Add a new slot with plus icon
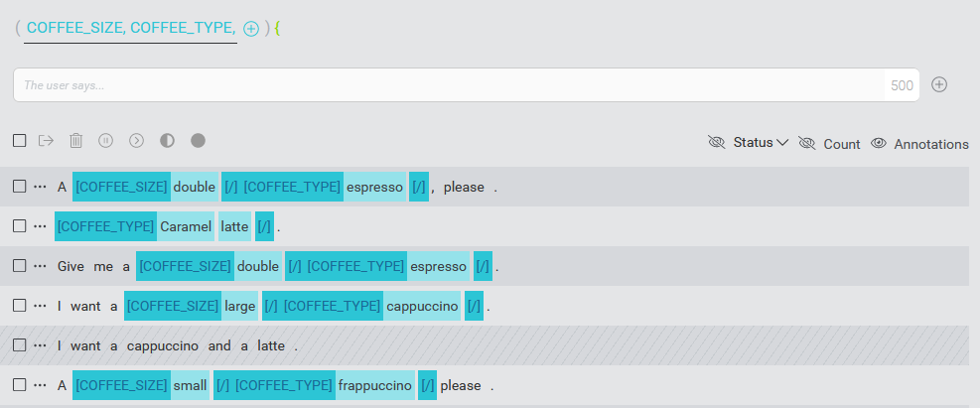 pyautogui.click(x=251, y=29)
